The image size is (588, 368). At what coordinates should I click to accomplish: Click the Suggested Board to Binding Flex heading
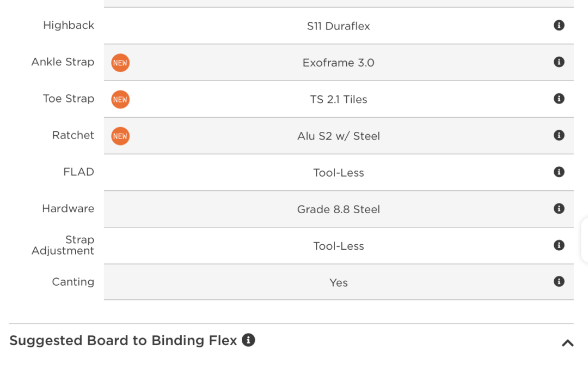point(123,341)
